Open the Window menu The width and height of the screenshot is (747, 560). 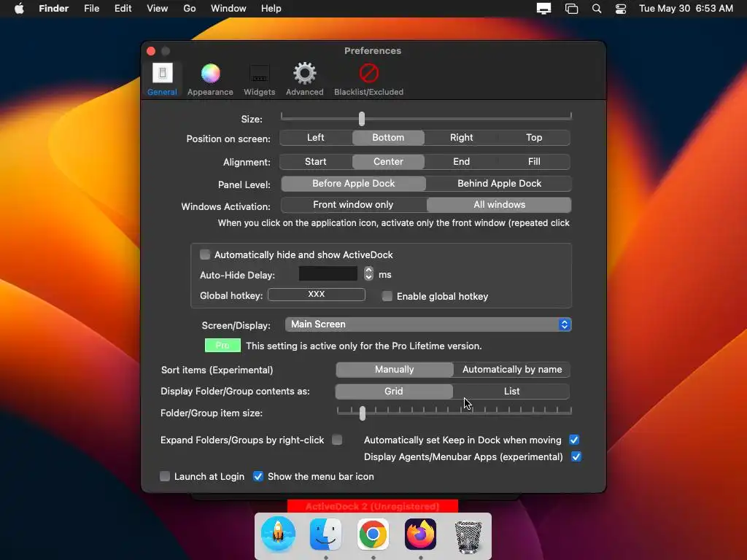(x=228, y=9)
